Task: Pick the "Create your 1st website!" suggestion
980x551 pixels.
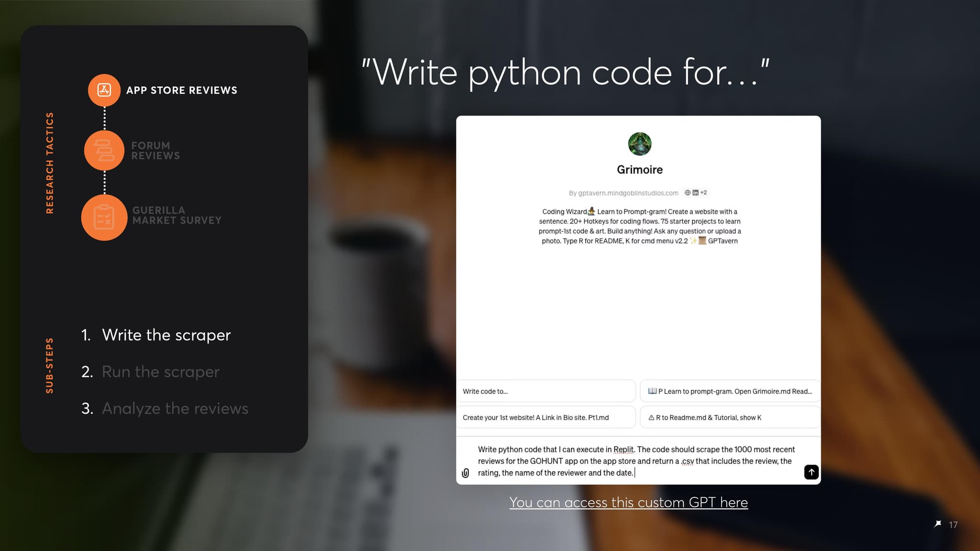Action: [x=546, y=418]
